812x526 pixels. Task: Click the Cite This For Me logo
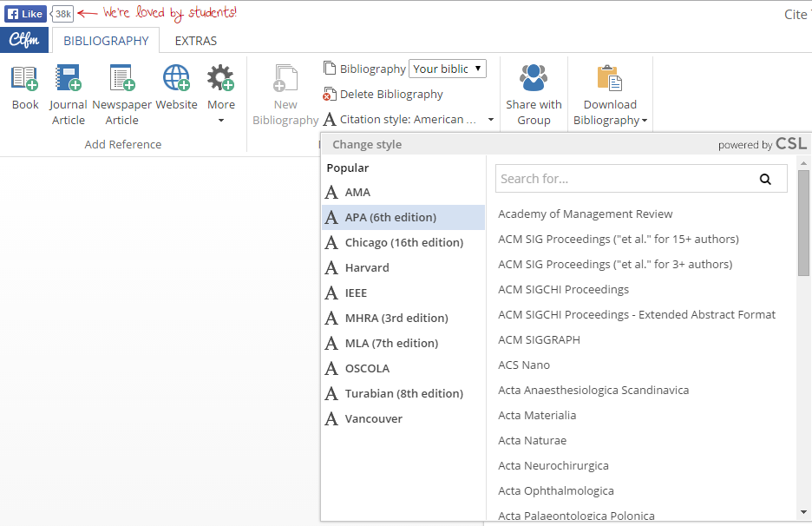[24, 40]
